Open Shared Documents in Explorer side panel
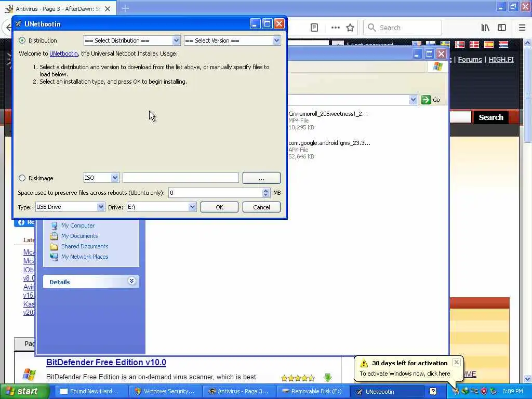The height and width of the screenshot is (399, 532). (85, 246)
